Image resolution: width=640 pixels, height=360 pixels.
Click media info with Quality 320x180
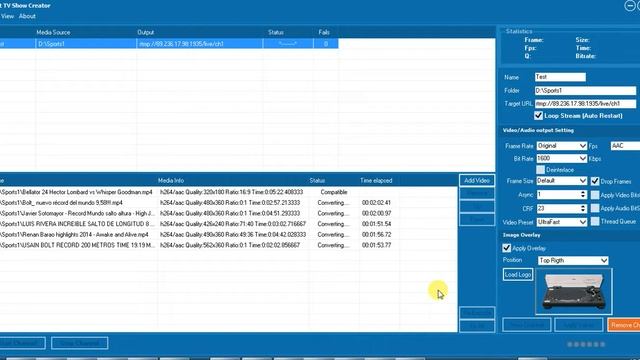[231, 192]
